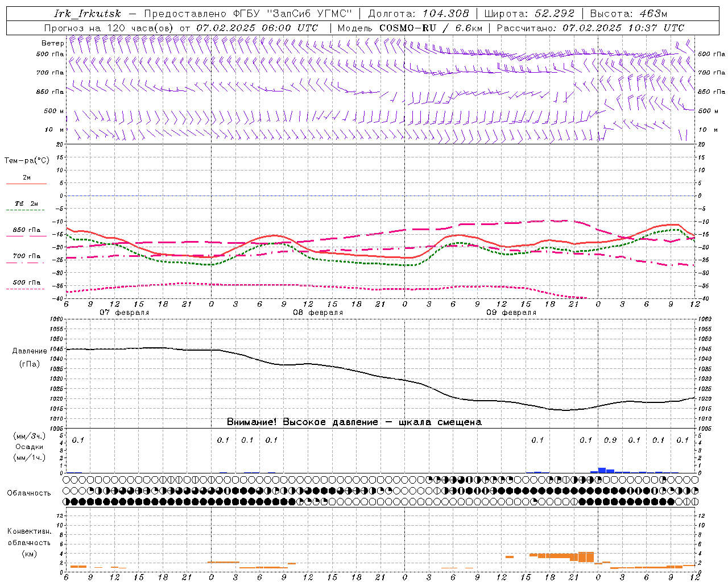Viewport: 728px width, 582px height.
Task: Click the 'Высота: 463м' elevation text
Action: click(628, 14)
